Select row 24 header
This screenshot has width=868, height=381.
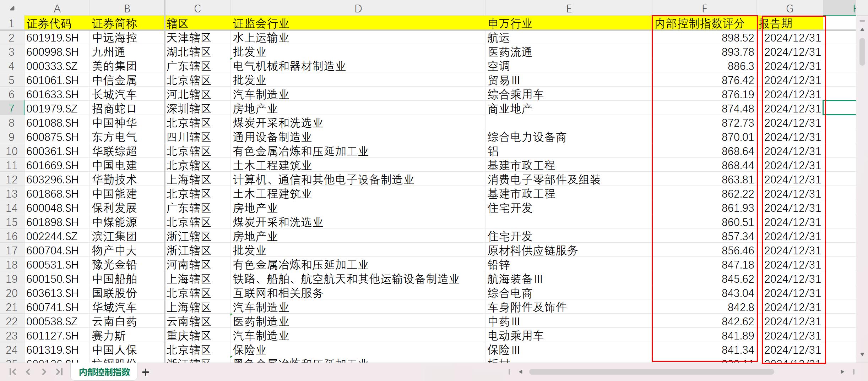pos(12,350)
